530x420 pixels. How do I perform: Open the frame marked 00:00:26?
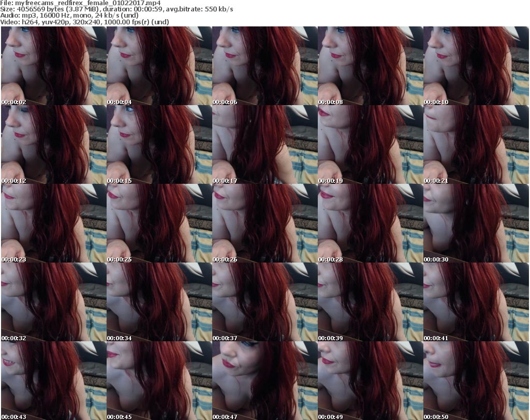[264, 223]
